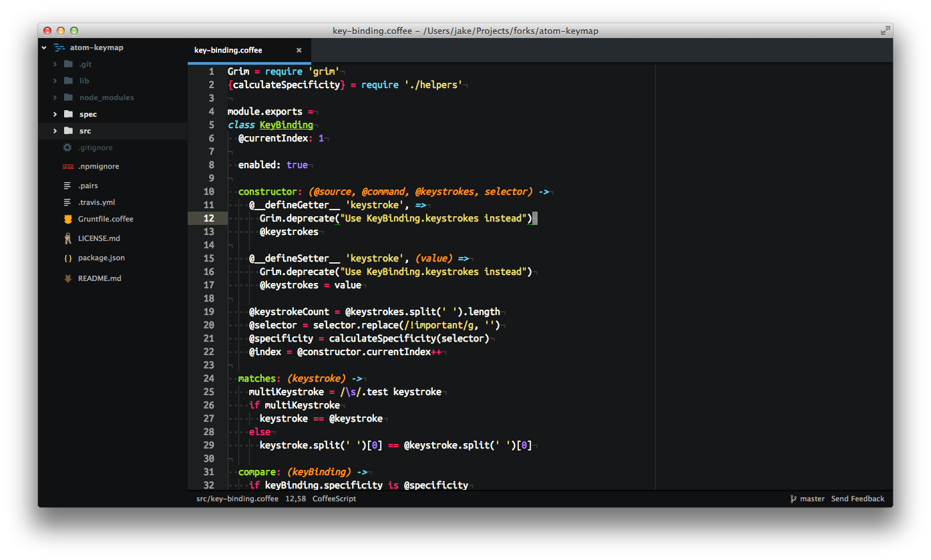931x560 pixels.
Task: Expand the node_modules folder chevron
Action: coord(55,97)
